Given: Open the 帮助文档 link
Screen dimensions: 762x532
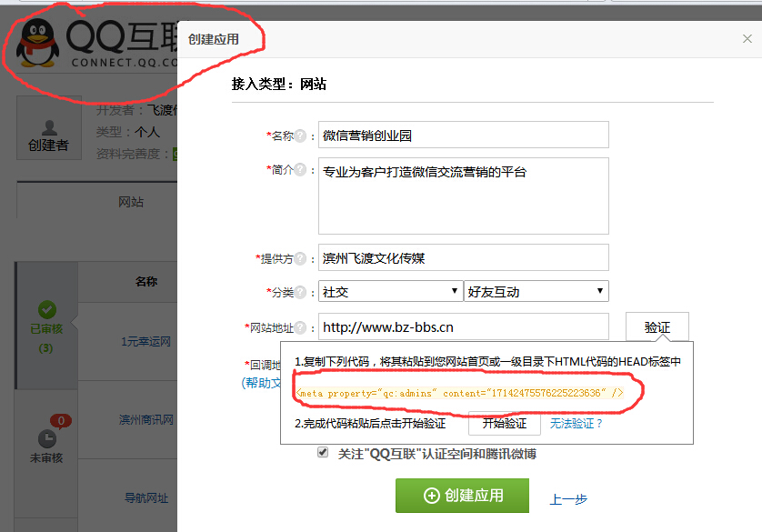Looking at the screenshot, I should pos(262,383).
